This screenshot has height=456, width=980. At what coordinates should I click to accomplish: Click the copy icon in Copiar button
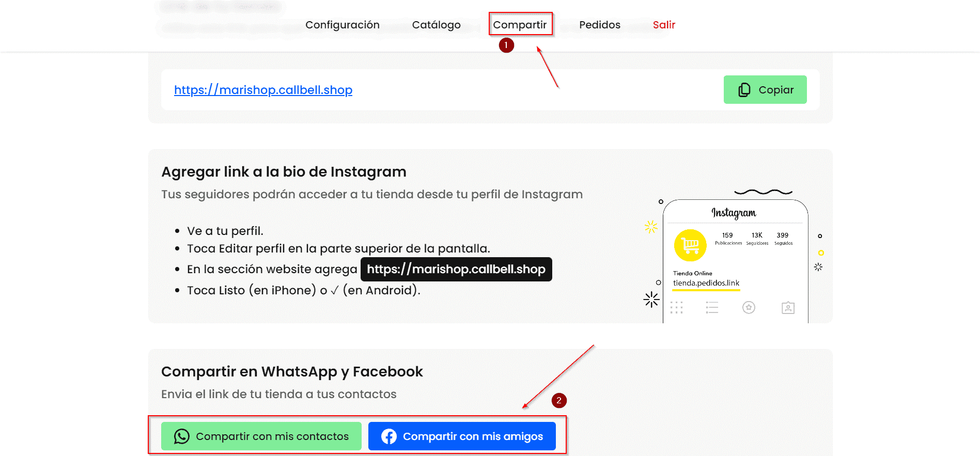(744, 90)
